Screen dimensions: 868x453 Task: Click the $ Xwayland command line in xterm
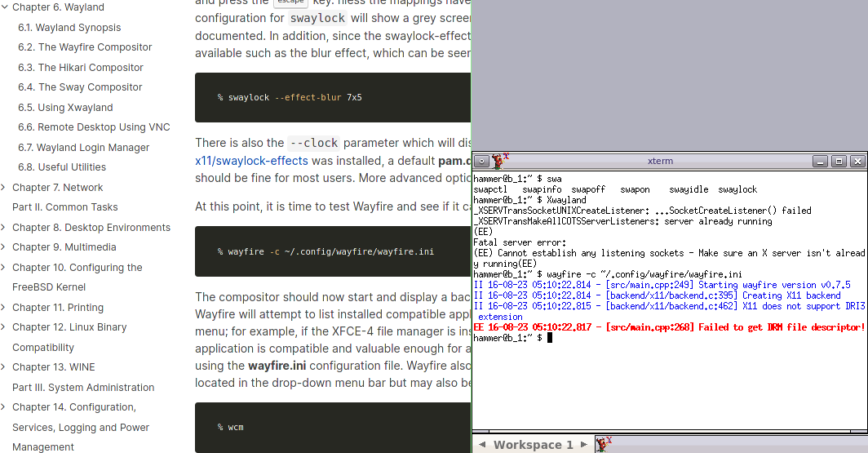529,200
